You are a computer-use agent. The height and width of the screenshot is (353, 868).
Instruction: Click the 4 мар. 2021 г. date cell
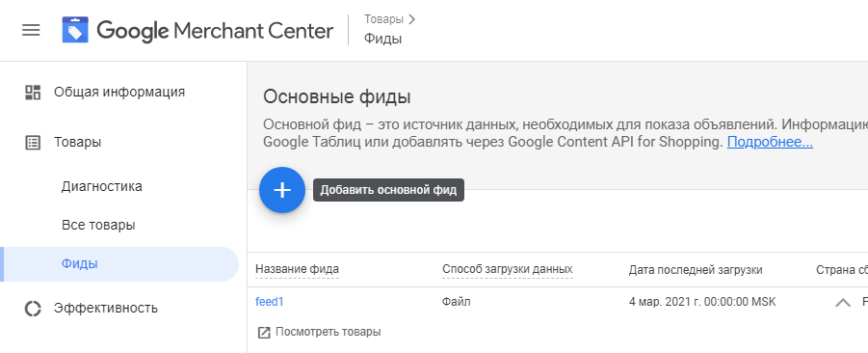pos(702,302)
